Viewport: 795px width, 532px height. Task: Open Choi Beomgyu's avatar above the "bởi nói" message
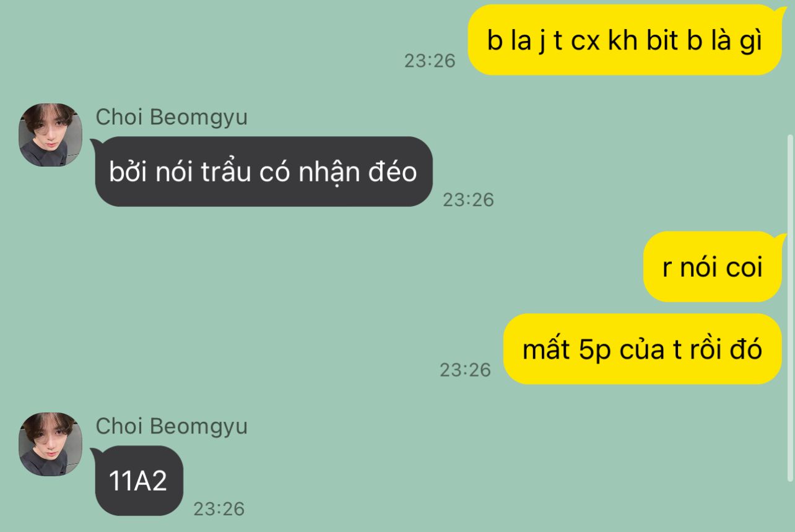coord(50,135)
